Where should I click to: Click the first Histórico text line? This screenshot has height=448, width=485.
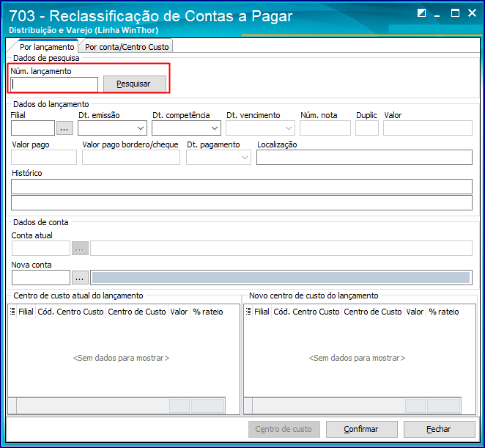click(x=242, y=187)
